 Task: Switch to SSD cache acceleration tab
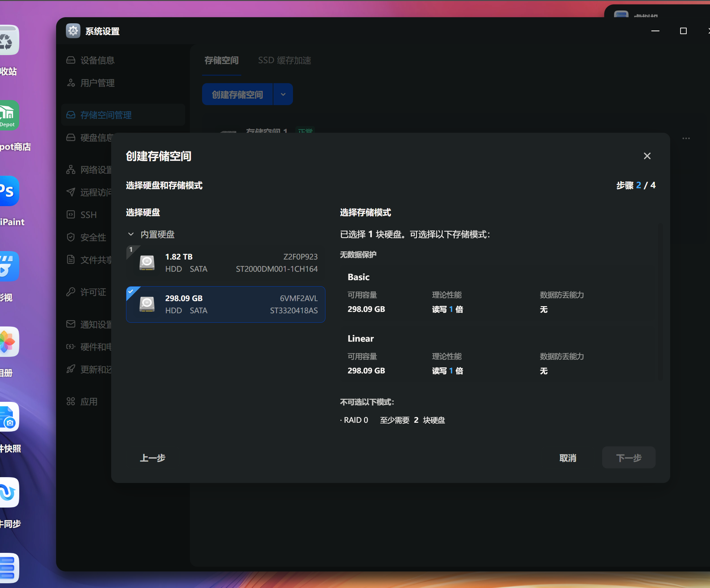284,60
